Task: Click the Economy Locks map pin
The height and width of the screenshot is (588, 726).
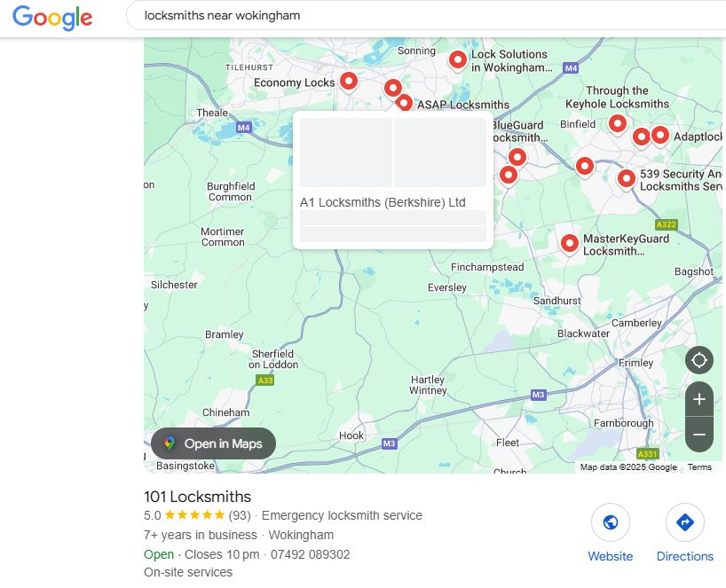Action: click(x=348, y=82)
